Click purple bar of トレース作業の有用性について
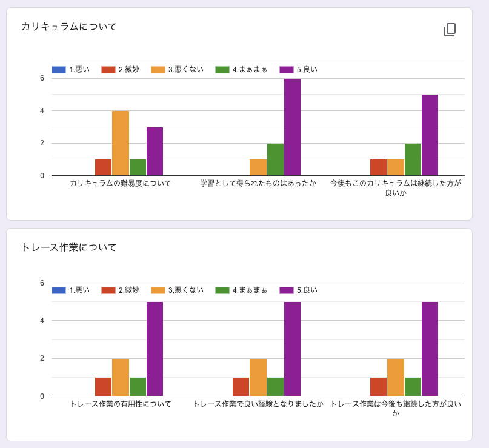489x448 pixels. pyautogui.click(x=155, y=349)
